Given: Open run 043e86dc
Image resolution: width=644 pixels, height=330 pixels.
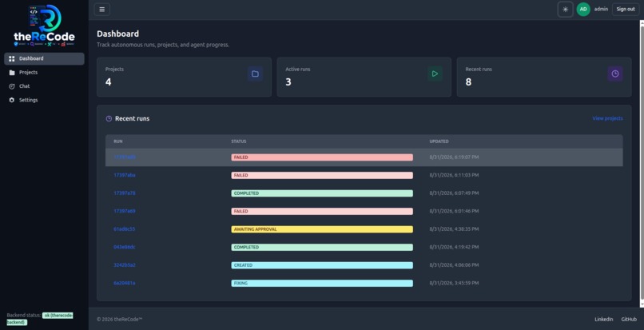Looking at the screenshot, I should coord(125,248).
